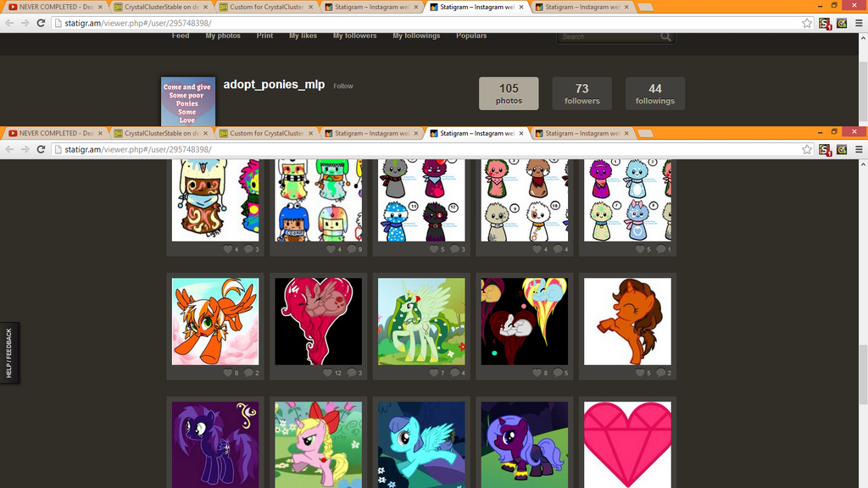
Task: Open the cyan pegasus night-sky thumbnail
Action: 421,445
